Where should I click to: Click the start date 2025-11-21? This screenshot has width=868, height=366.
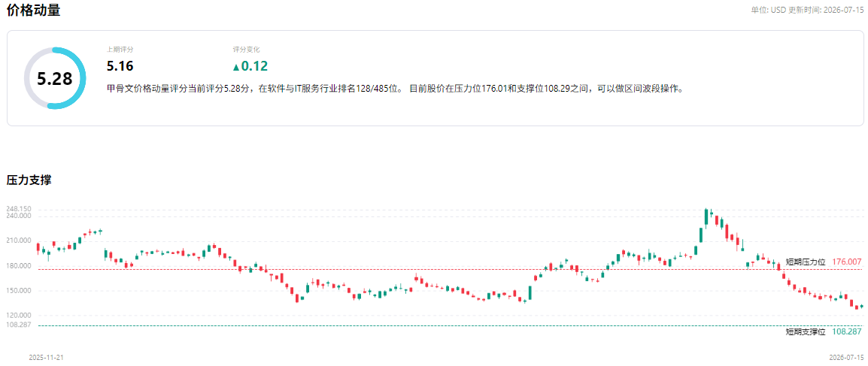tap(46, 358)
